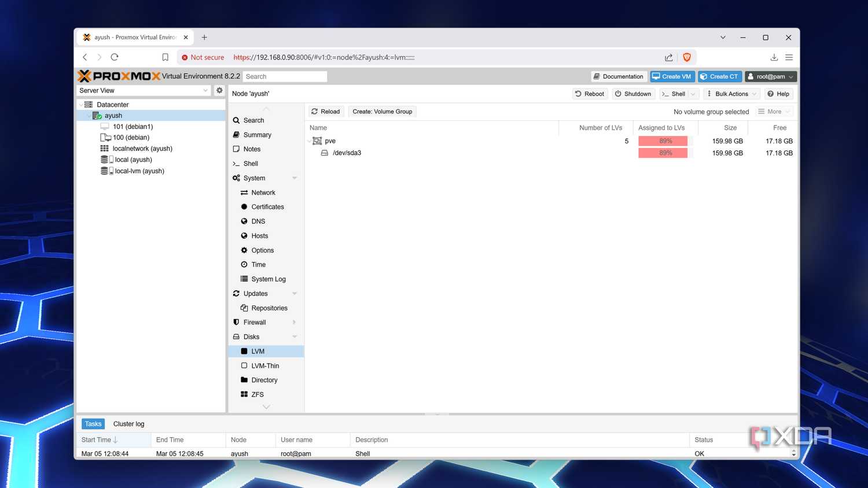Open the root@pam user menu
The width and height of the screenshot is (868, 488).
tap(771, 76)
